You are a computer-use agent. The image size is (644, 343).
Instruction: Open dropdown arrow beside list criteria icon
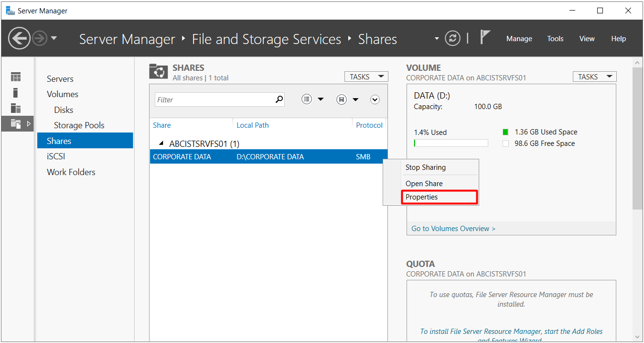pyautogui.click(x=321, y=100)
